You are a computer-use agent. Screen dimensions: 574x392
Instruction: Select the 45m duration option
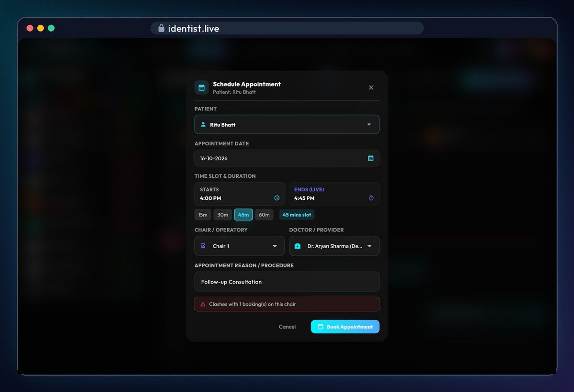(243, 215)
